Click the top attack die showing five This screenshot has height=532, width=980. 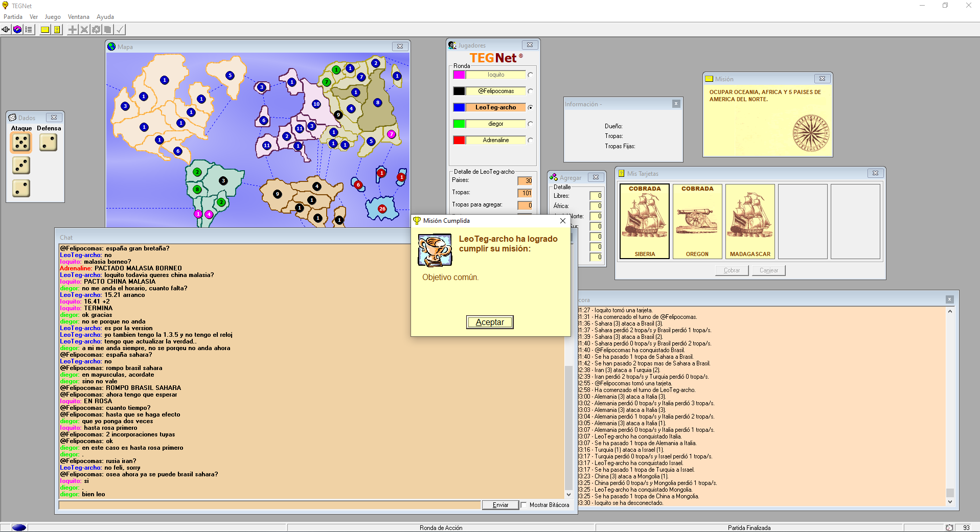tap(21, 143)
